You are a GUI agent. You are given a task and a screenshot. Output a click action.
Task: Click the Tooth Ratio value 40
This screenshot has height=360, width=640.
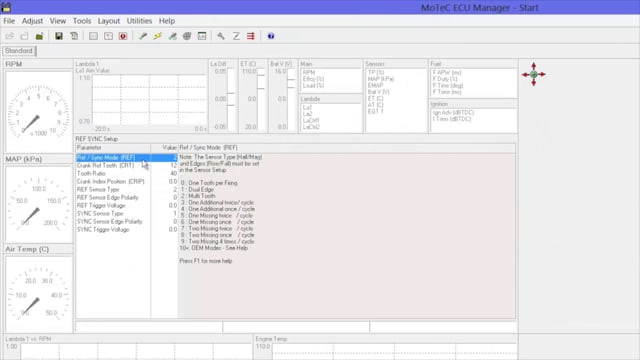pos(173,173)
